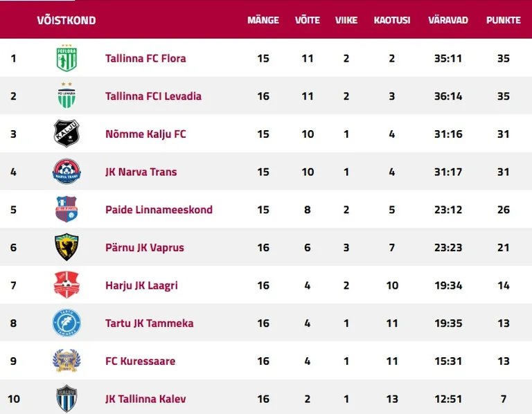Click the FCI Levadia club logo

pyautogui.click(x=66, y=96)
